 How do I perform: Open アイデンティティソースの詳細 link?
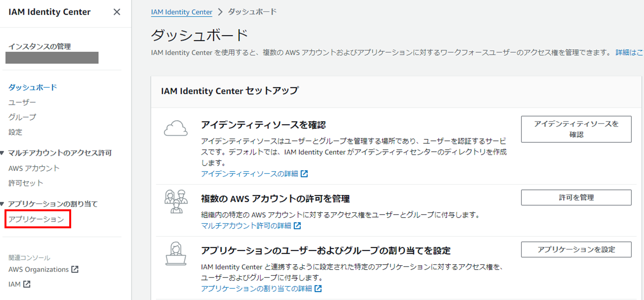(250, 174)
